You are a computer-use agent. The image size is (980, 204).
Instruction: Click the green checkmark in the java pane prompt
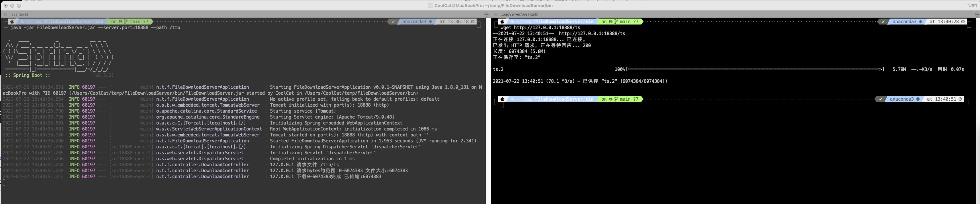(x=394, y=22)
